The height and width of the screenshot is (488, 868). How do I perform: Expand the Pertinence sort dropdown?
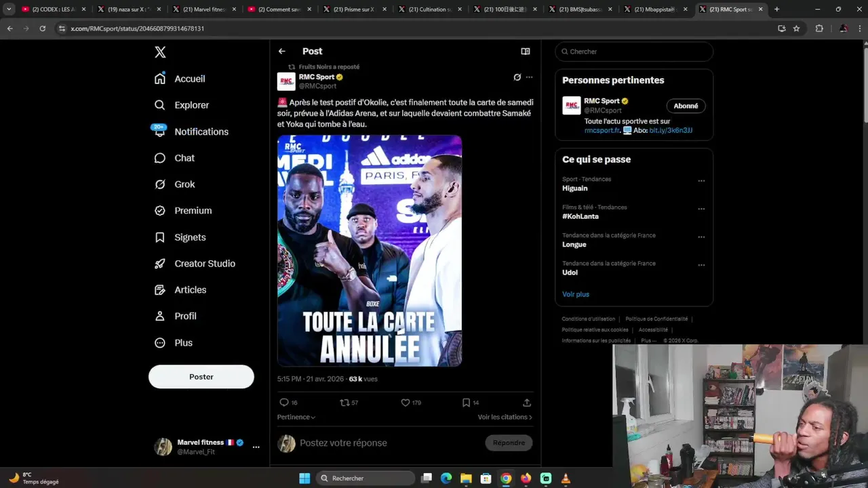296,417
